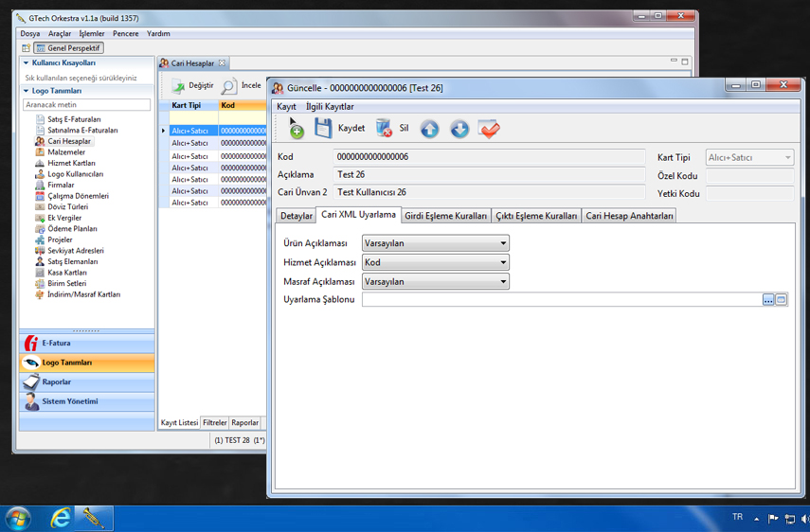Open Malzemeler in the tree
The image size is (810, 532).
(66, 152)
